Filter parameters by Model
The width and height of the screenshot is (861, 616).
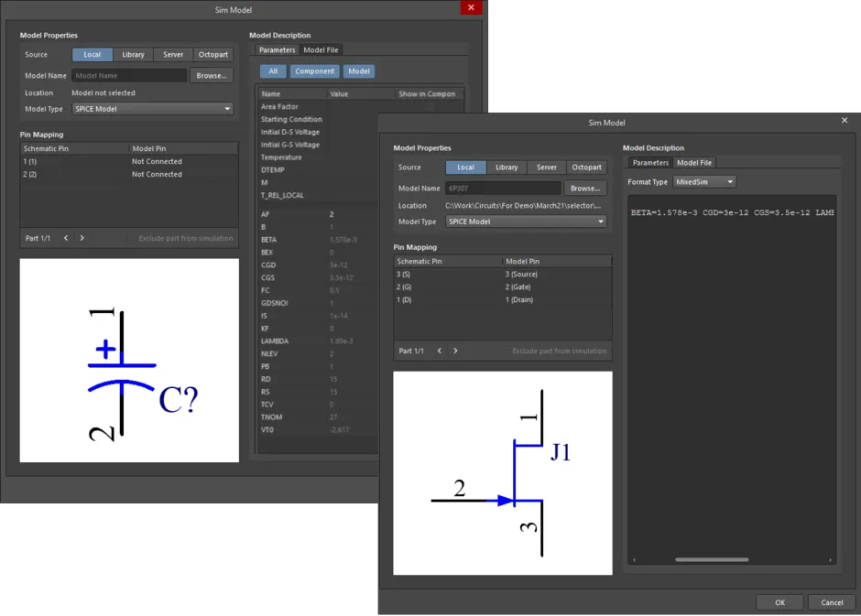tap(358, 71)
